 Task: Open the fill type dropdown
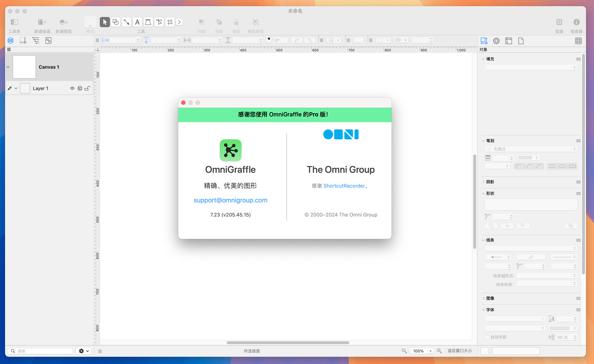click(x=531, y=67)
